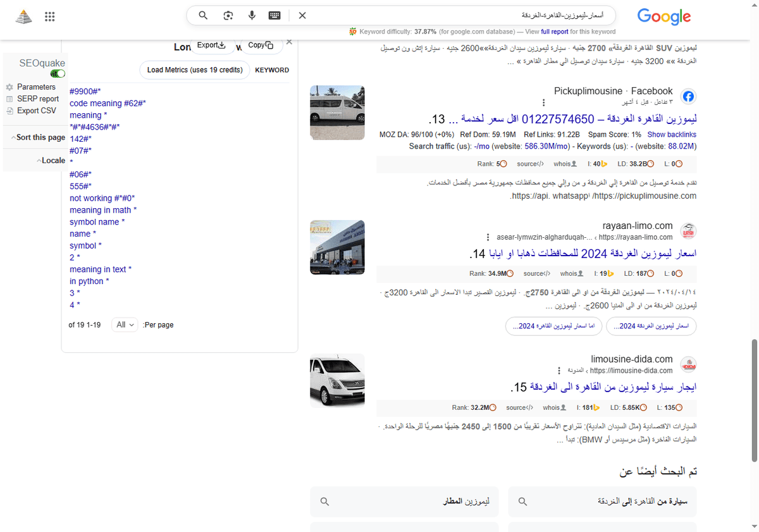
Task: Open SEOquake Parameters
Action: tap(36, 87)
